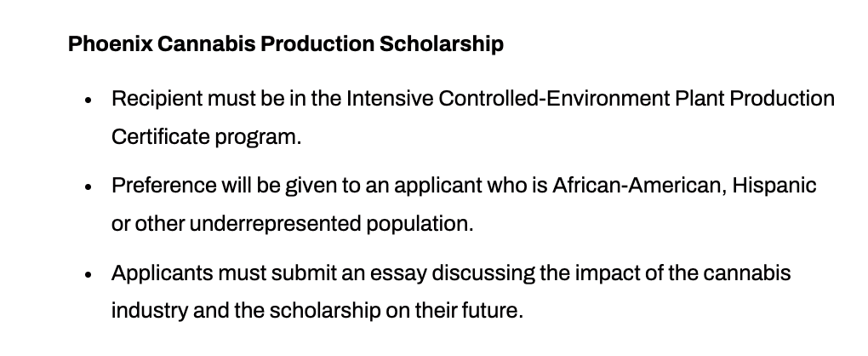Click the word 'essay' in third bullet
The height and width of the screenshot is (356, 868).
[x=398, y=274]
